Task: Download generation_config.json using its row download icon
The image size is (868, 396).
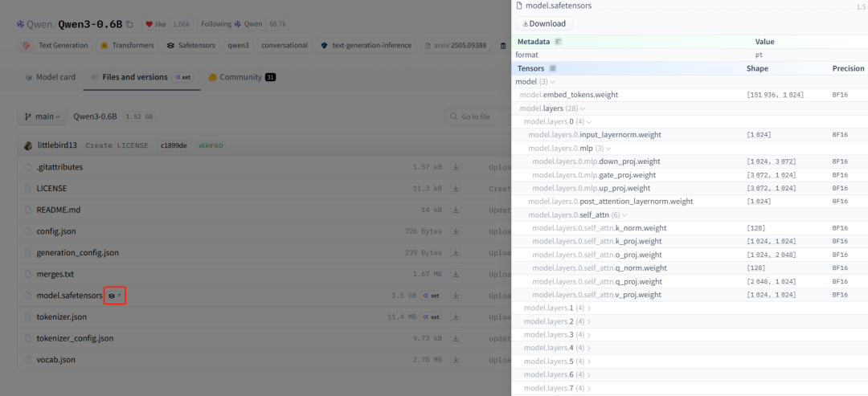Action: [456, 253]
